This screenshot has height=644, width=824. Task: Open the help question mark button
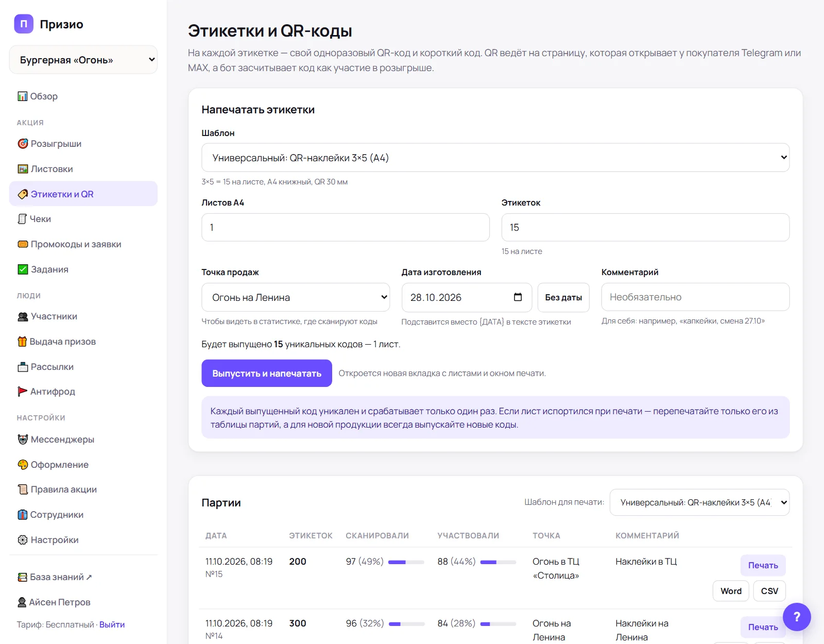click(797, 617)
